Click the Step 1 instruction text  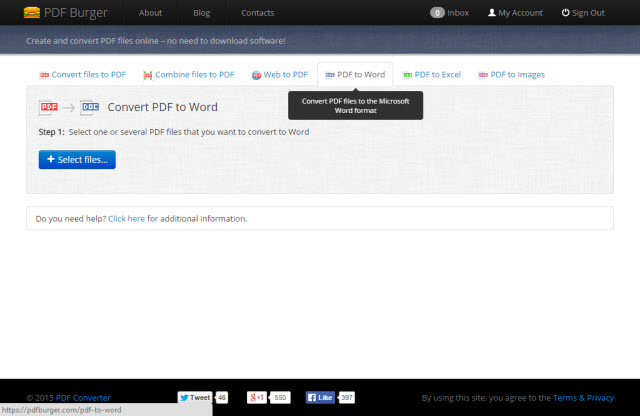tap(174, 132)
